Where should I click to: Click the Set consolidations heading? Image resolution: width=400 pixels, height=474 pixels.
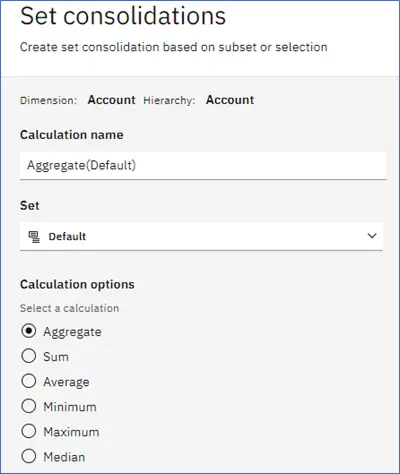point(123,16)
